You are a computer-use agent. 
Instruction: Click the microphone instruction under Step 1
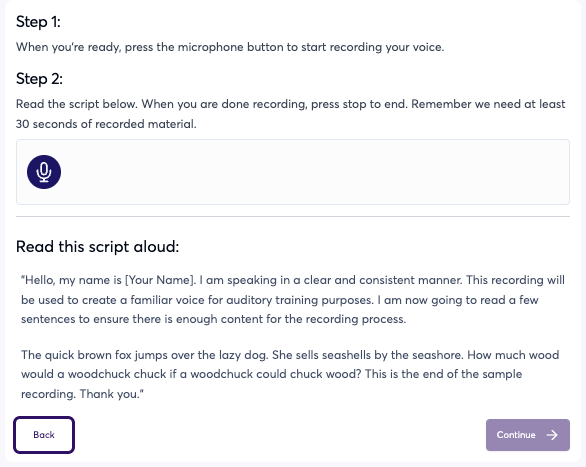(230, 47)
